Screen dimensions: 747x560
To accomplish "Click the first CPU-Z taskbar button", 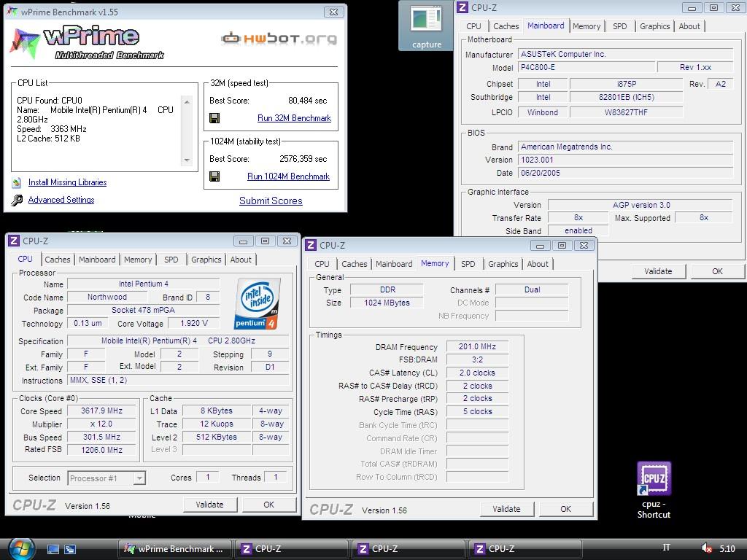I will coord(290,549).
